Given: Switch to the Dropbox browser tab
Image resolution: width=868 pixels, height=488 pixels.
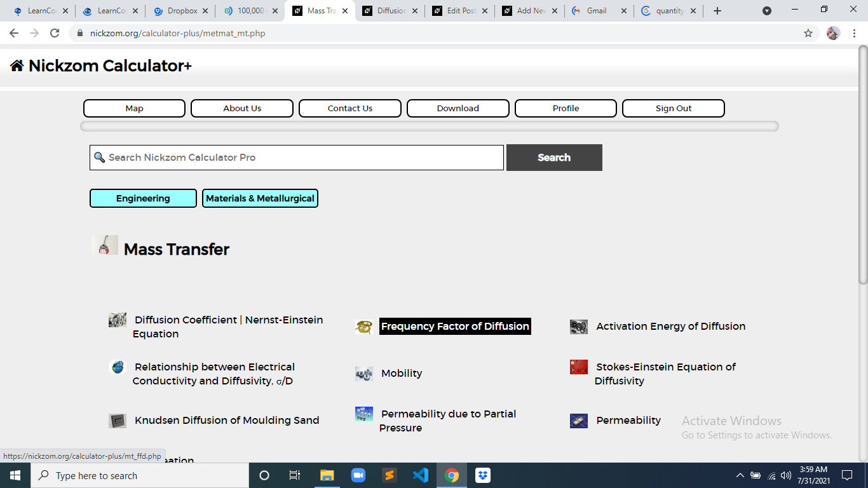Looking at the screenshot, I should tap(180, 11).
